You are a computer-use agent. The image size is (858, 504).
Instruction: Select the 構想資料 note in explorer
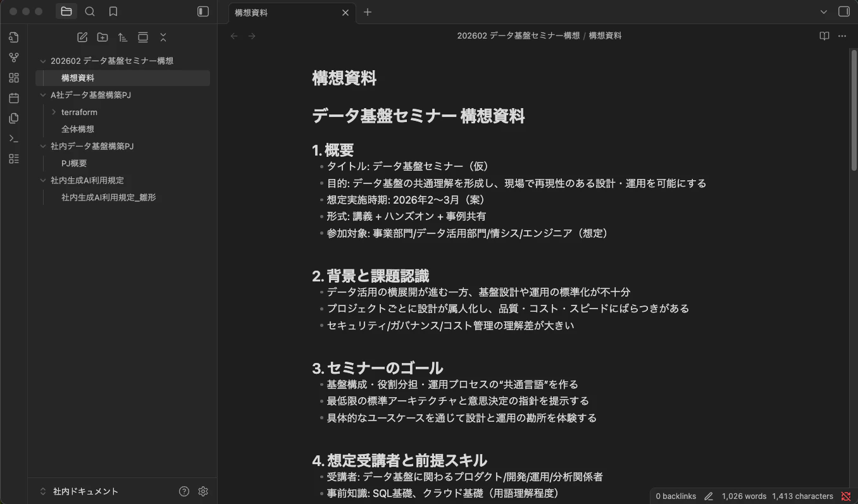pyautogui.click(x=123, y=78)
